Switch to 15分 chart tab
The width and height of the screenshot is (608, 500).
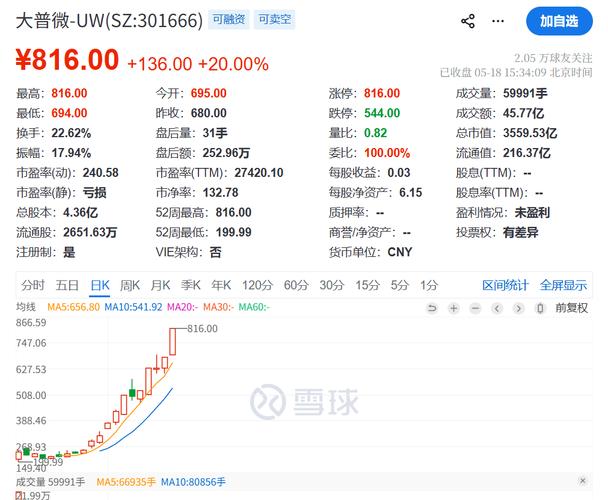(x=368, y=285)
